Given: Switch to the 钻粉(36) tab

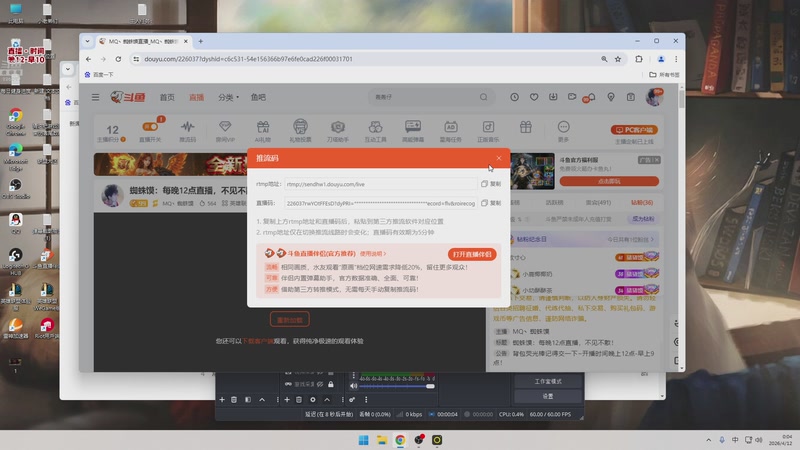Looking at the screenshot, I should [642, 203].
